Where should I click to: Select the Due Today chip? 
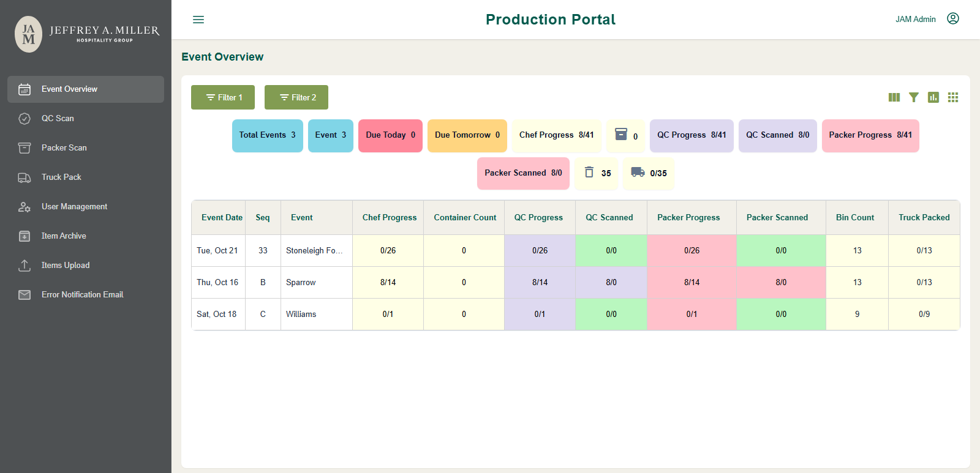[x=390, y=135]
